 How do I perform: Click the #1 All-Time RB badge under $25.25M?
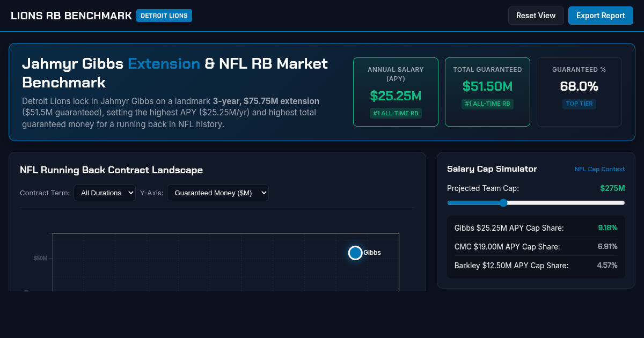pos(396,113)
